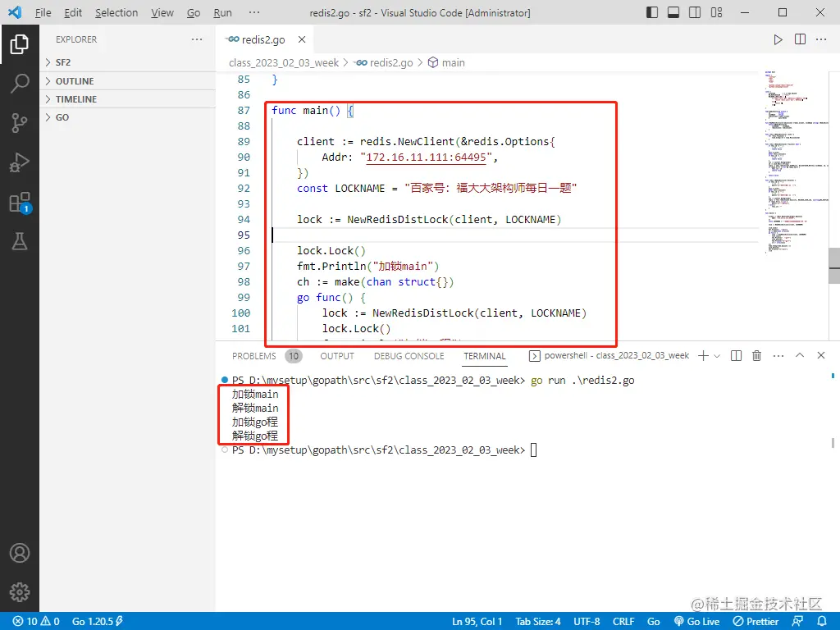
Task: Toggle the bottom panel layout icon
Action: click(x=673, y=12)
